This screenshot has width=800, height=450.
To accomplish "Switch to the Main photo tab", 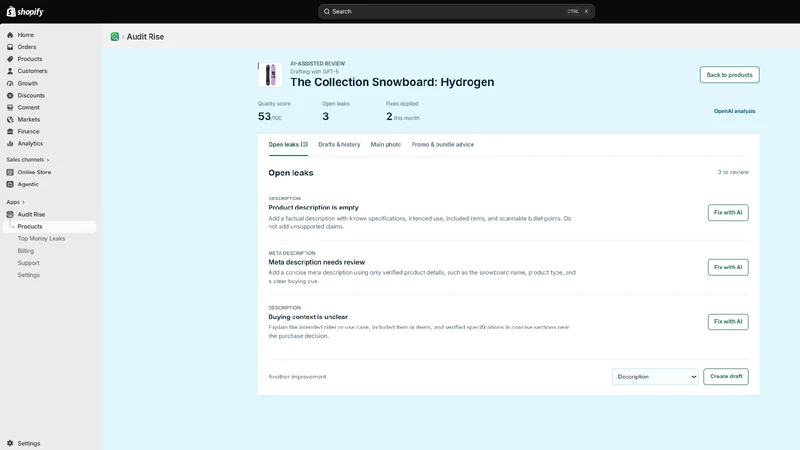I will (386, 145).
